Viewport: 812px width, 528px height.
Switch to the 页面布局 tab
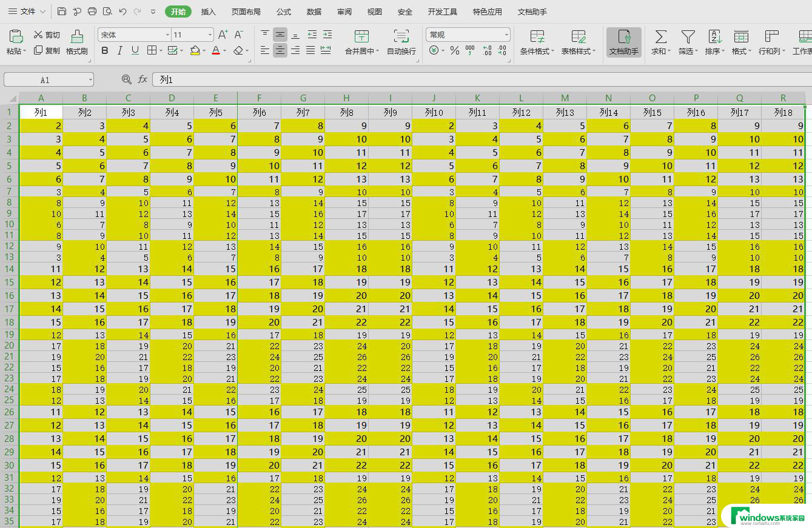click(246, 12)
